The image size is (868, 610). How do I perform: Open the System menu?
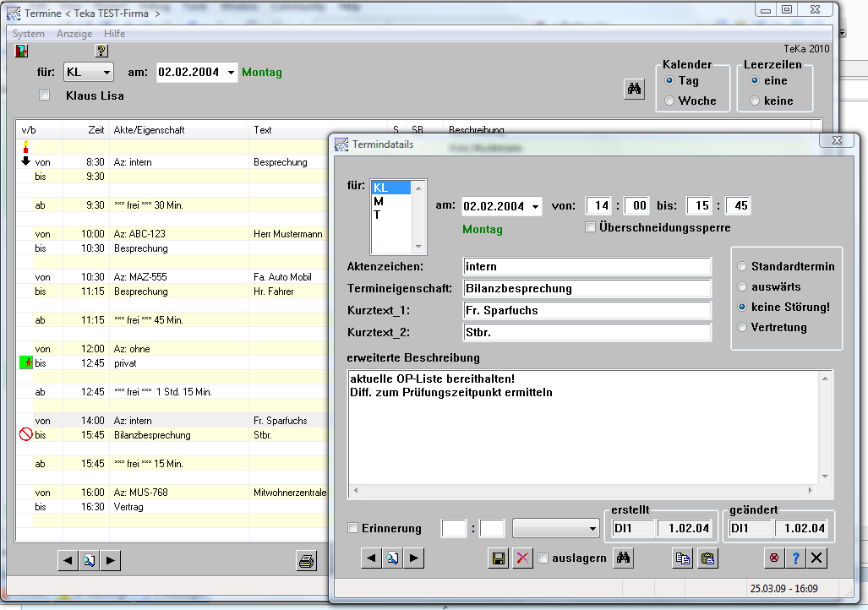click(x=29, y=34)
